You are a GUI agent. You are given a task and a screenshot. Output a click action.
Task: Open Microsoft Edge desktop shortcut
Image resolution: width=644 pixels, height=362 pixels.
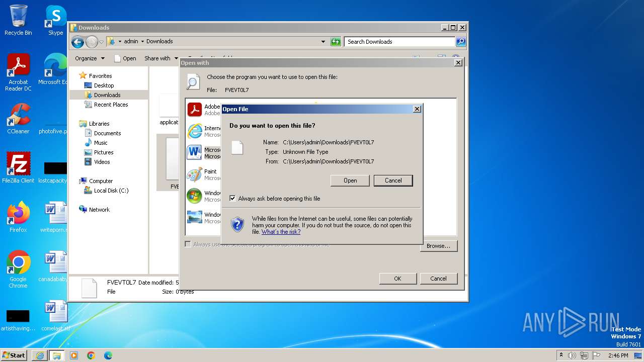53,69
